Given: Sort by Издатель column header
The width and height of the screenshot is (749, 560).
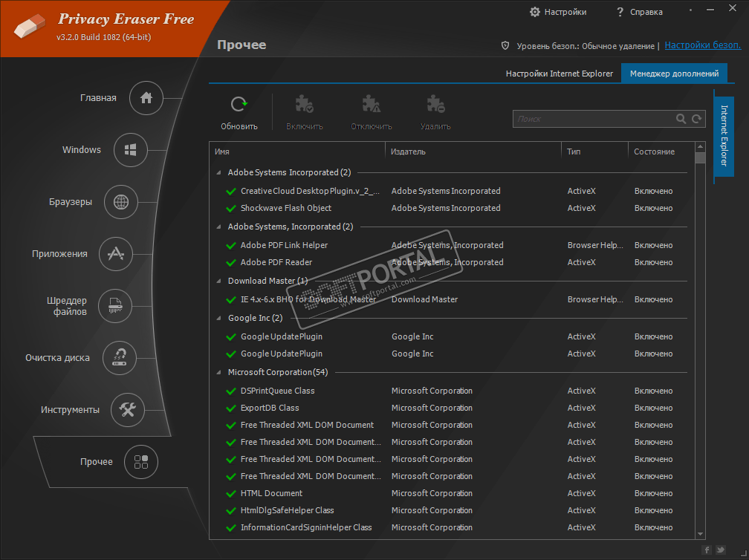Looking at the screenshot, I should pos(473,152).
